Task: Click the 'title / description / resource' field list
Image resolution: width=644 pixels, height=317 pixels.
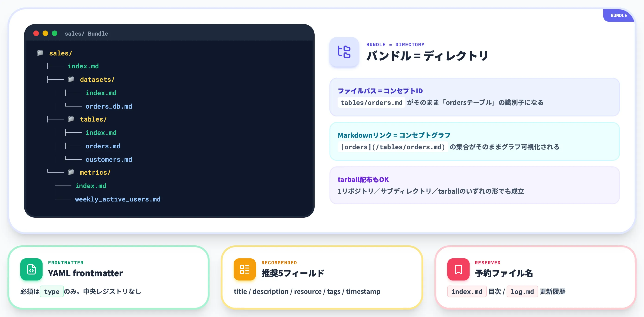Action: coord(307,292)
